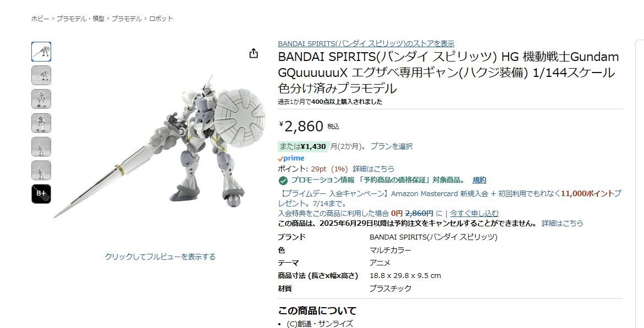The width and height of the screenshot is (644, 328).
Task: Select the fifth product thumbnail
Action: coord(41,147)
